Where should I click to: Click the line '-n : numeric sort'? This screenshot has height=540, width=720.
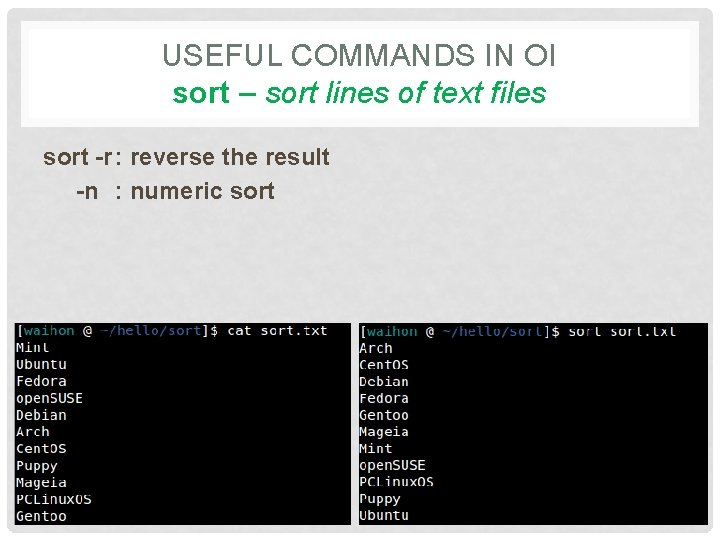175,191
